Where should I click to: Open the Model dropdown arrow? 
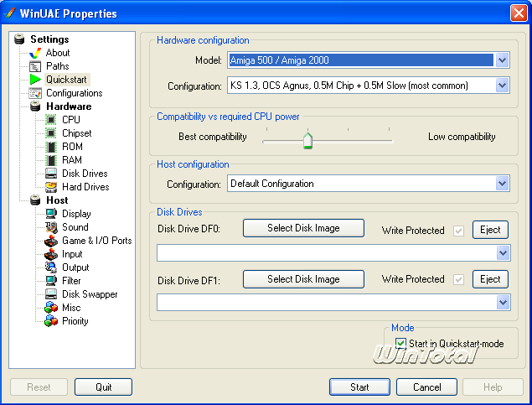[502, 60]
